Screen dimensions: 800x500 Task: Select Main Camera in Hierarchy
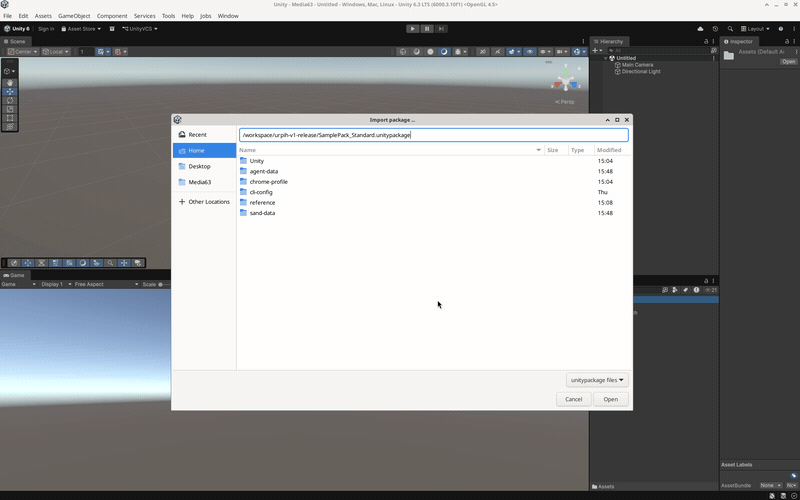(637, 65)
